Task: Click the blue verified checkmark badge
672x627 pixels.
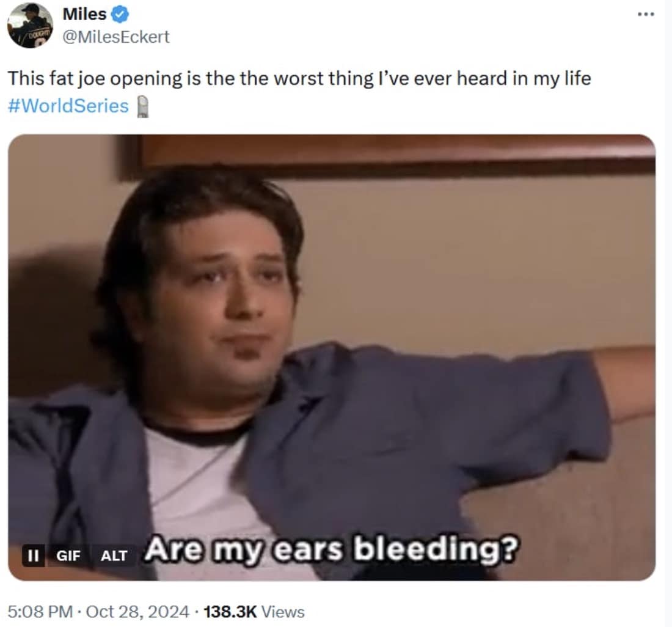Action: tap(120, 15)
